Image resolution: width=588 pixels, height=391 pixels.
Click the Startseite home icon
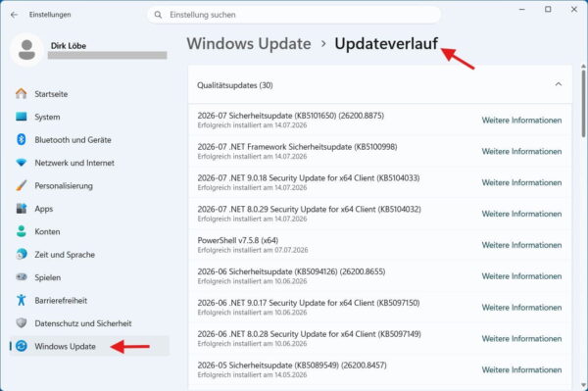click(22, 94)
